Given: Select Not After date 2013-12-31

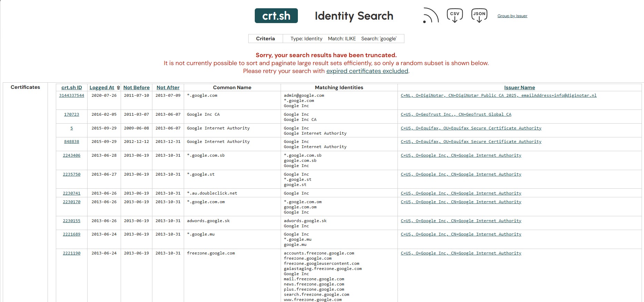Looking at the screenshot, I should click(x=168, y=142).
